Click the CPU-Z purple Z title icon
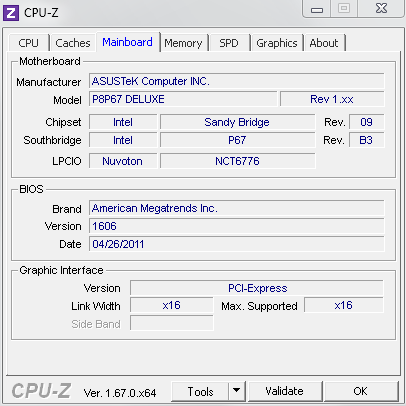 11,13
